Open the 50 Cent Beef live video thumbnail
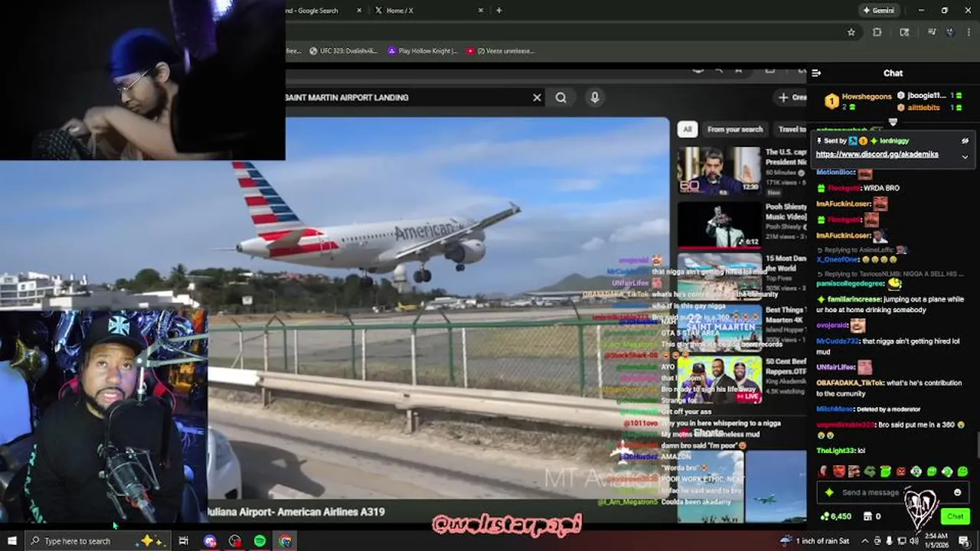 (719, 380)
